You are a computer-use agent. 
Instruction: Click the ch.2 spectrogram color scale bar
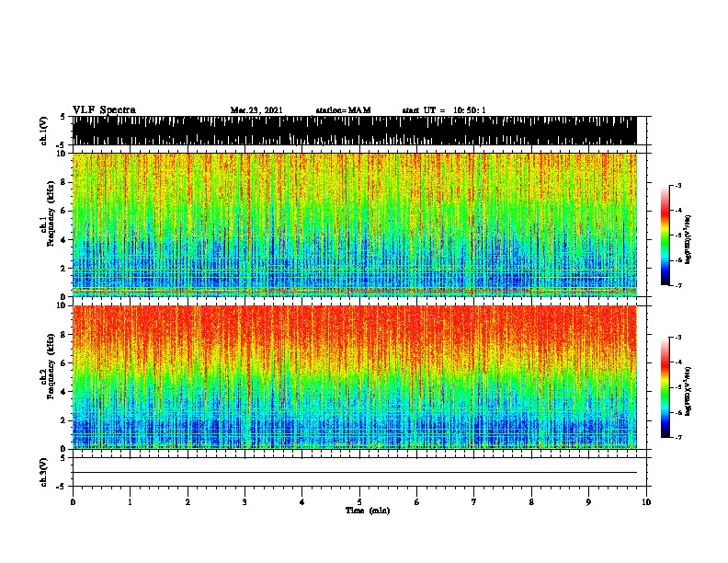coord(665,387)
